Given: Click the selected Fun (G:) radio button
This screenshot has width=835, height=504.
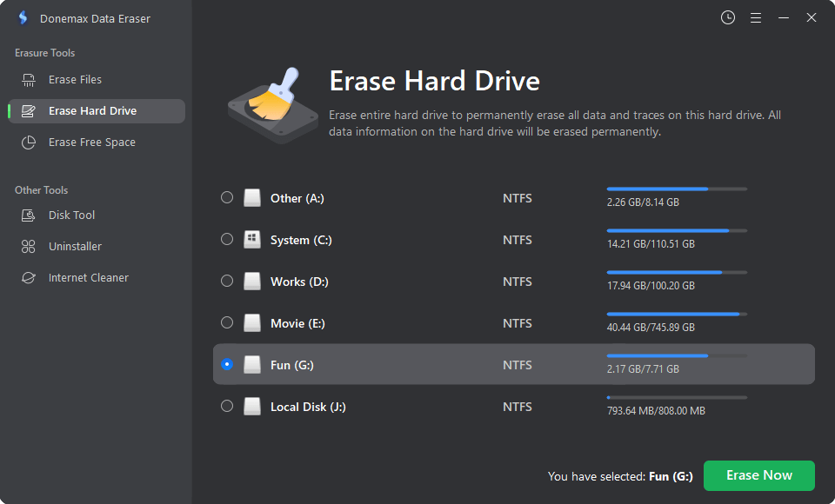Looking at the screenshot, I should (227, 364).
